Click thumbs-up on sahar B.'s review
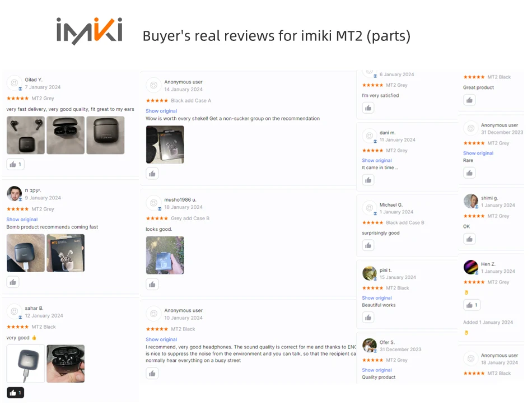This screenshot has height=410, width=532. [15, 393]
